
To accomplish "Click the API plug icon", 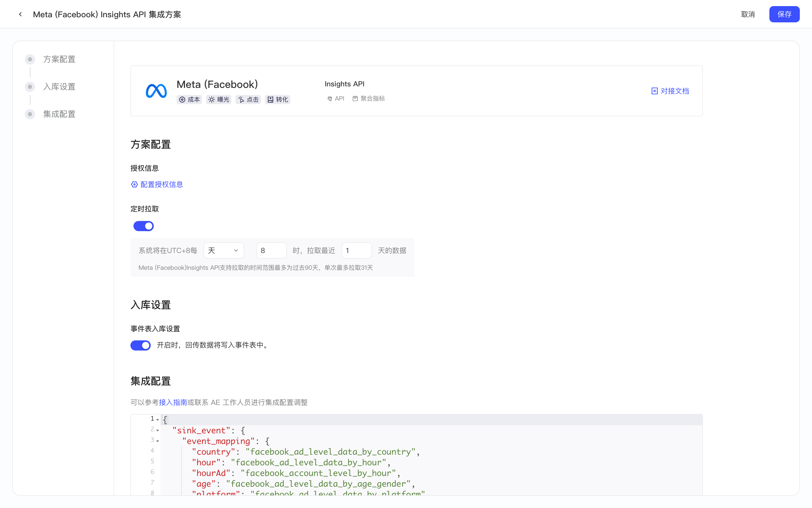I will (330, 99).
